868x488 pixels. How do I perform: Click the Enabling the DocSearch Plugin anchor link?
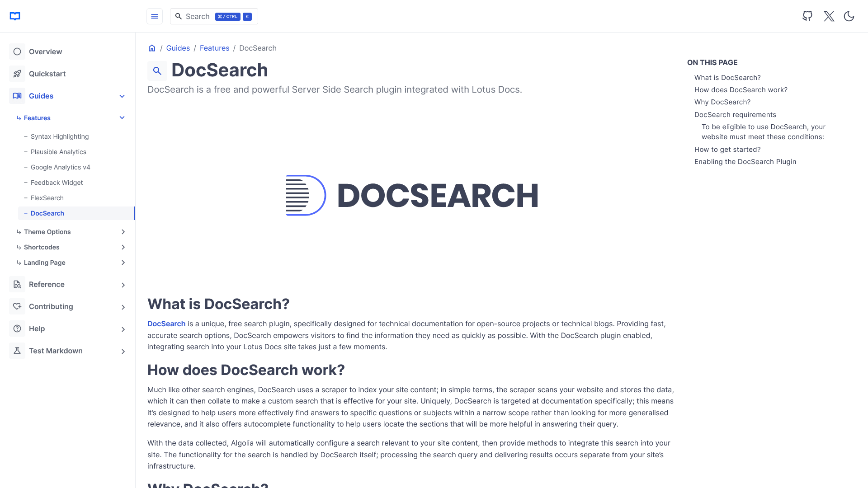pyautogui.click(x=745, y=161)
